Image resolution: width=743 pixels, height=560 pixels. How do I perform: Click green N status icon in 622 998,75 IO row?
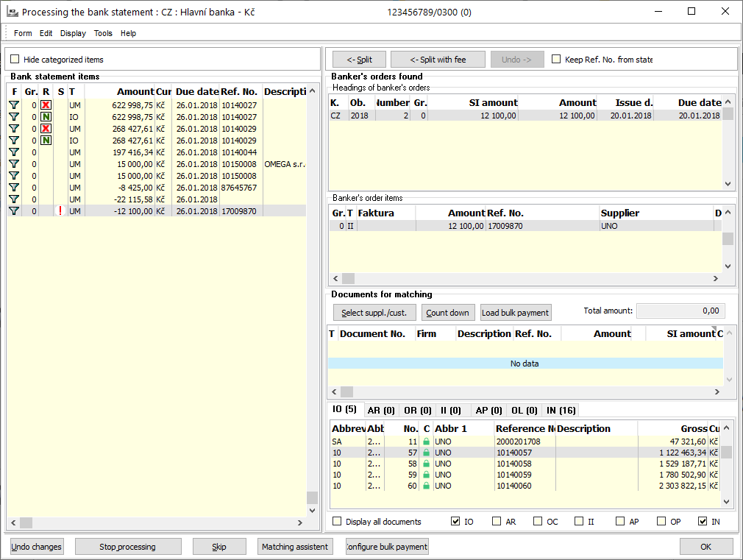tap(46, 117)
